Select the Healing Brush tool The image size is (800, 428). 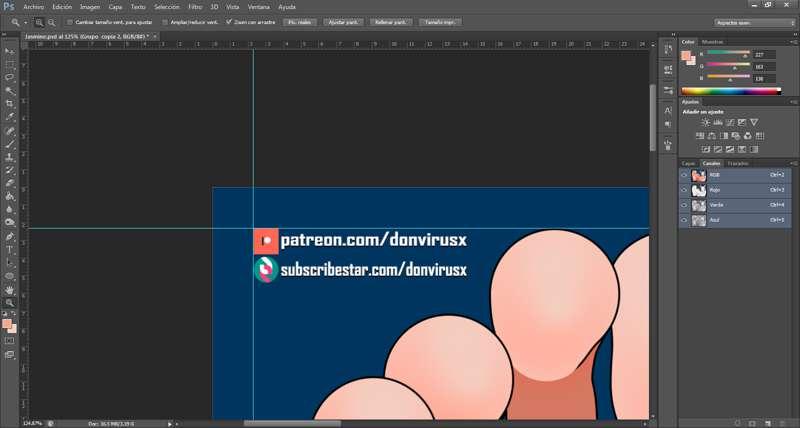click(x=10, y=131)
